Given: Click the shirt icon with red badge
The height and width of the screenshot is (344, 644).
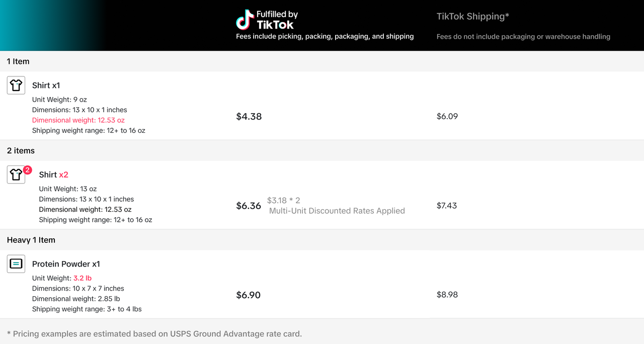Looking at the screenshot, I should coord(16,175).
